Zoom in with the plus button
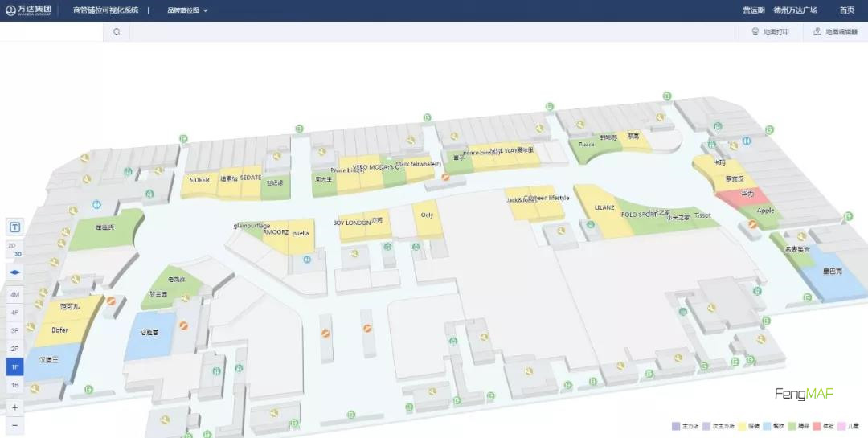The height and width of the screenshot is (438, 868). 14,407
